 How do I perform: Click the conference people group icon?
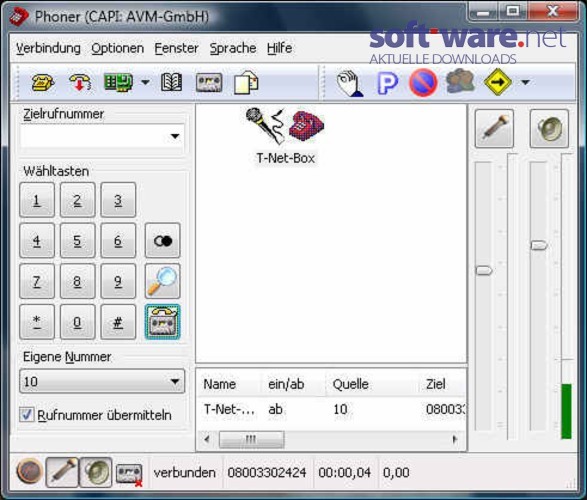click(460, 82)
